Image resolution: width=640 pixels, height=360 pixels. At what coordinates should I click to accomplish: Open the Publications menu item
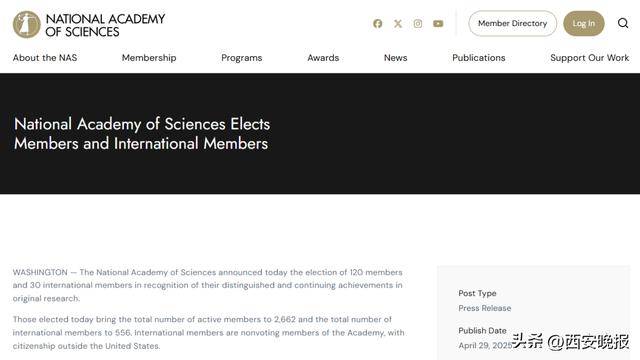click(479, 58)
